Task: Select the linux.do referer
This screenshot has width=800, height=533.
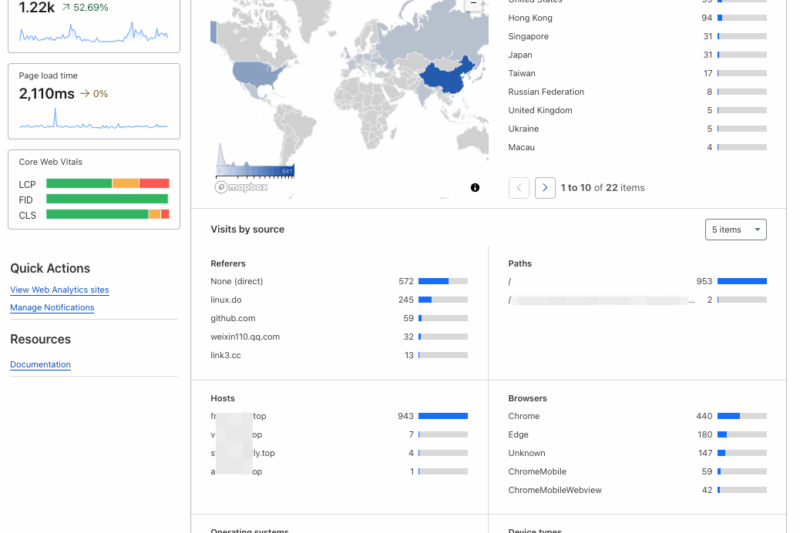Action: coord(339,300)
